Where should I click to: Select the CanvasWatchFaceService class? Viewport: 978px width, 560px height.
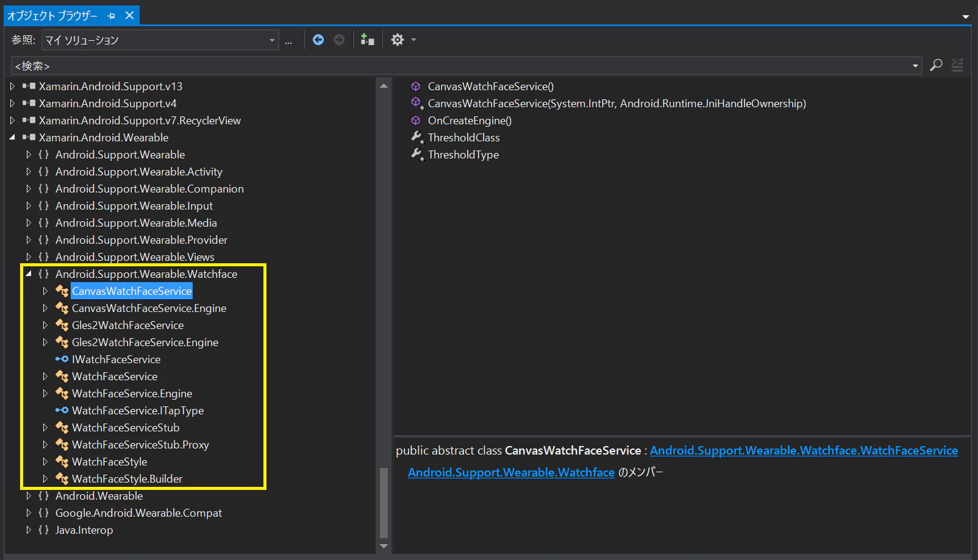click(x=132, y=291)
